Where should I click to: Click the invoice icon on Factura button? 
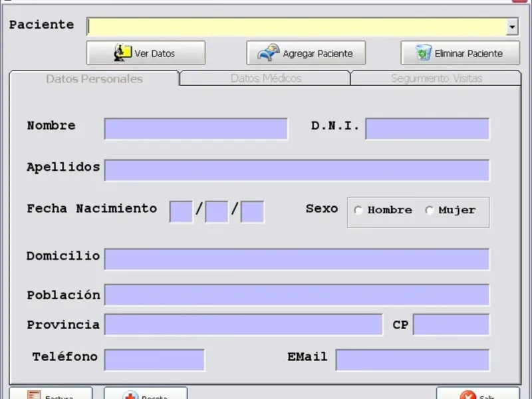34,395
